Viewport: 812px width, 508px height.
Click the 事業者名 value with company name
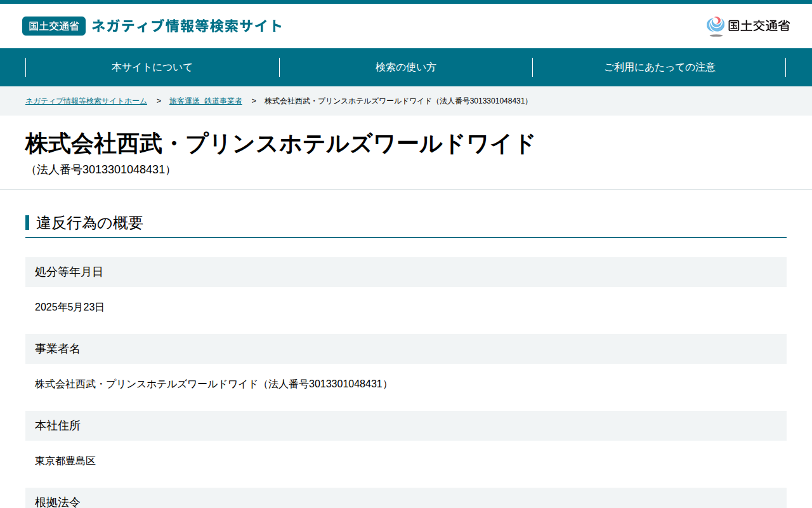(213, 384)
